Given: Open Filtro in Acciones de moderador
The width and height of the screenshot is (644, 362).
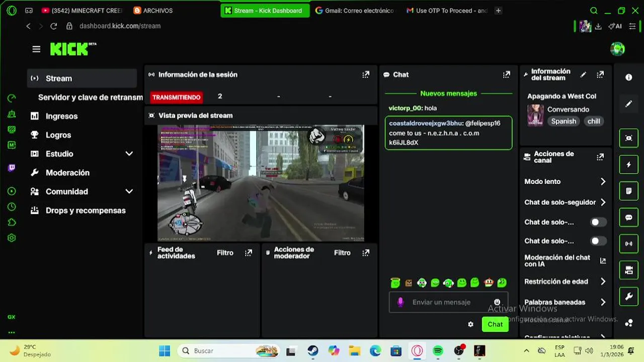Looking at the screenshot, I should click(342, 253).
